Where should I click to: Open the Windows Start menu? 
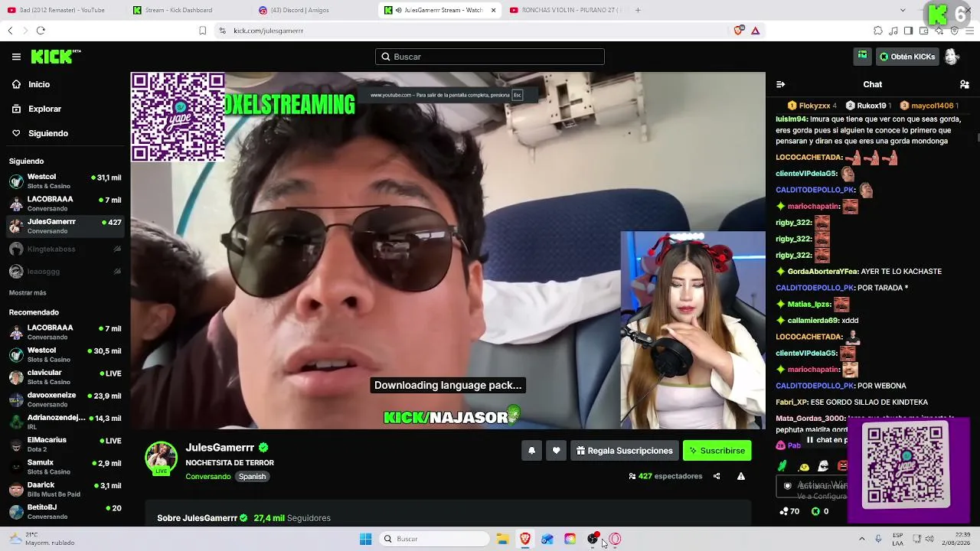(x=365, y=539)
